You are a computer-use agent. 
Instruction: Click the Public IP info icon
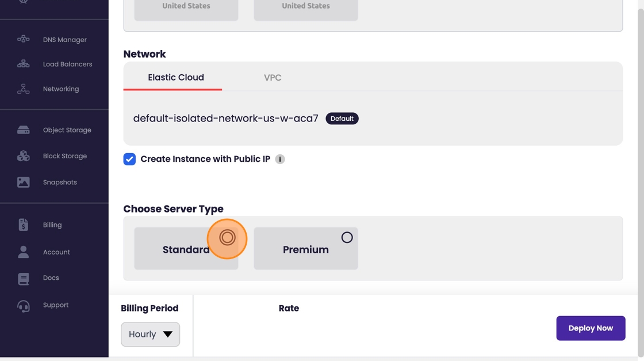pos(280,159)
